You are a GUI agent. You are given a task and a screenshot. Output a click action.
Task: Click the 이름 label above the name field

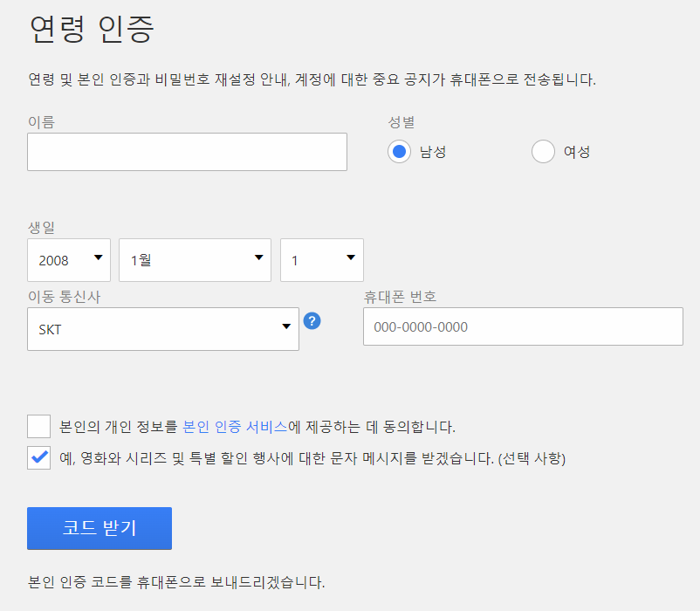(x=42, y=122)
